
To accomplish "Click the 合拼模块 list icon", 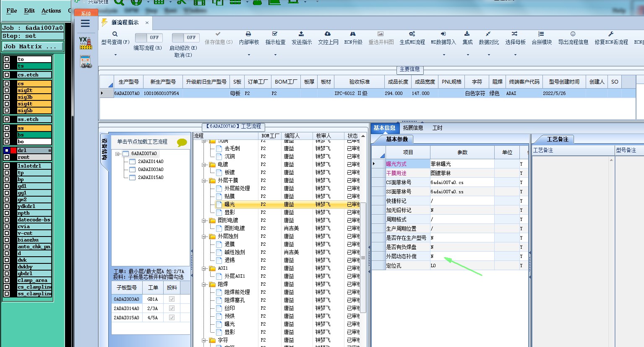I will 541,34.
